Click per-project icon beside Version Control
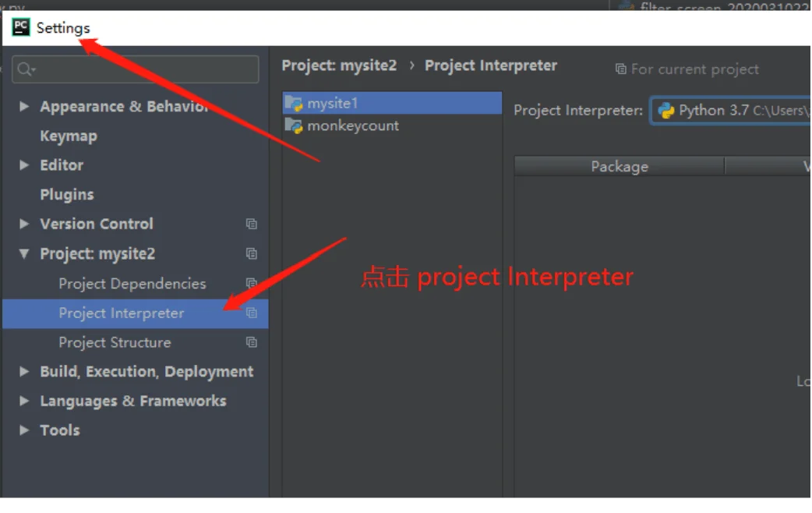Image resolution: width=812 pixels, height=513 pixels. (x=251, y=224)
